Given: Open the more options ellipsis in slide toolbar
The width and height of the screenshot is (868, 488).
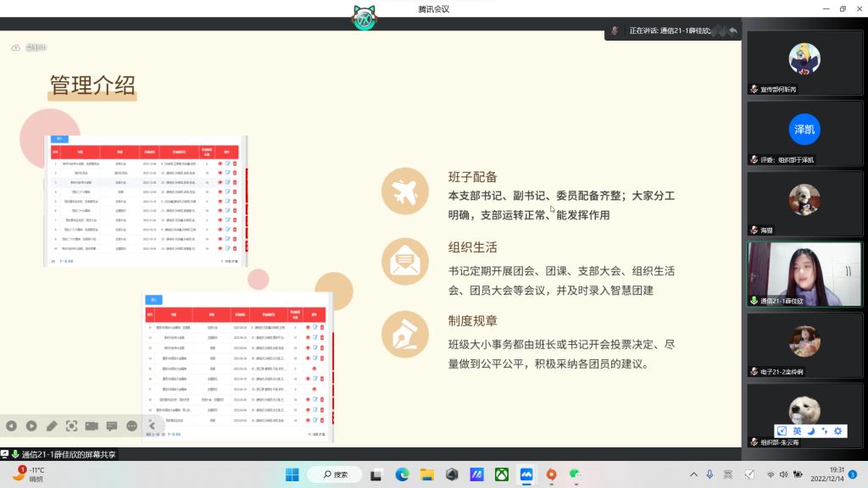Looking at the screenshot, I should pos(132,425).
